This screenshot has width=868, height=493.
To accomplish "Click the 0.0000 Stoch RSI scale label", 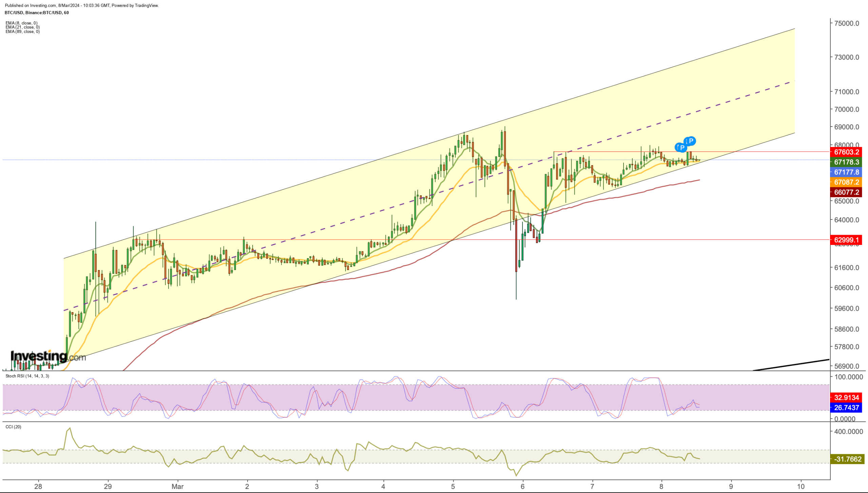I will pyautogui.click(x=845, y=419).
